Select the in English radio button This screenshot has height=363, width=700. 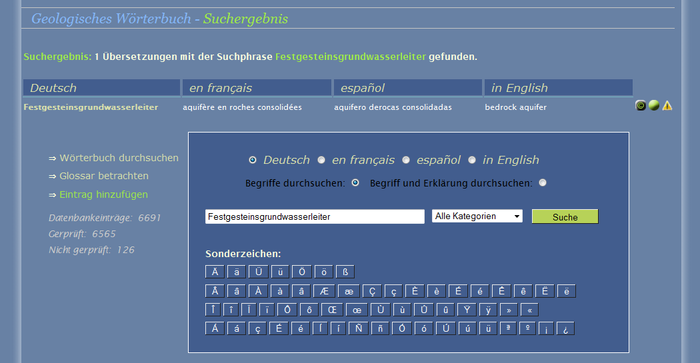coord(472,160)
